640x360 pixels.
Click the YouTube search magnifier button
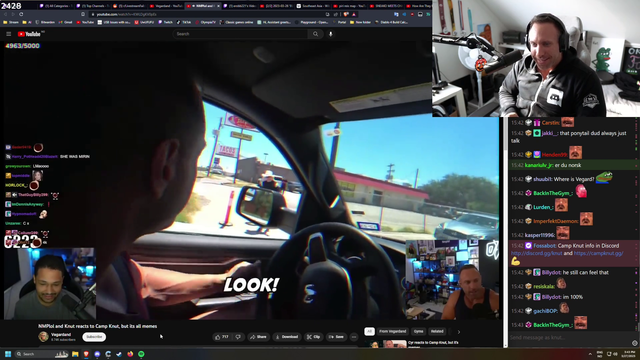(x=316, y=34)
